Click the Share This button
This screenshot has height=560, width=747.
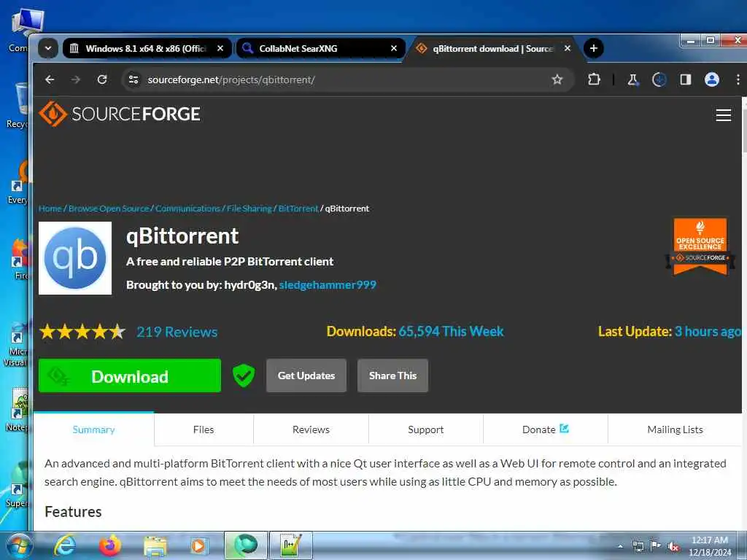tap(392, 376)
